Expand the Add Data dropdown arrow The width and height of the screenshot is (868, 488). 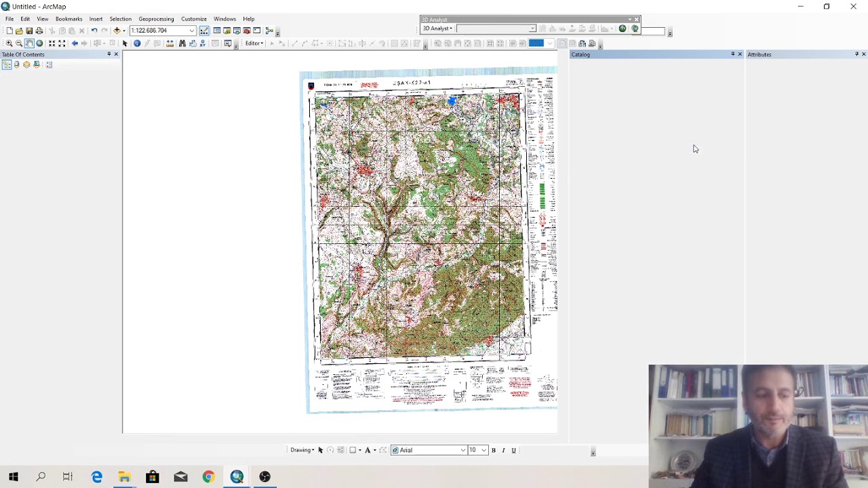pos(124,30)
